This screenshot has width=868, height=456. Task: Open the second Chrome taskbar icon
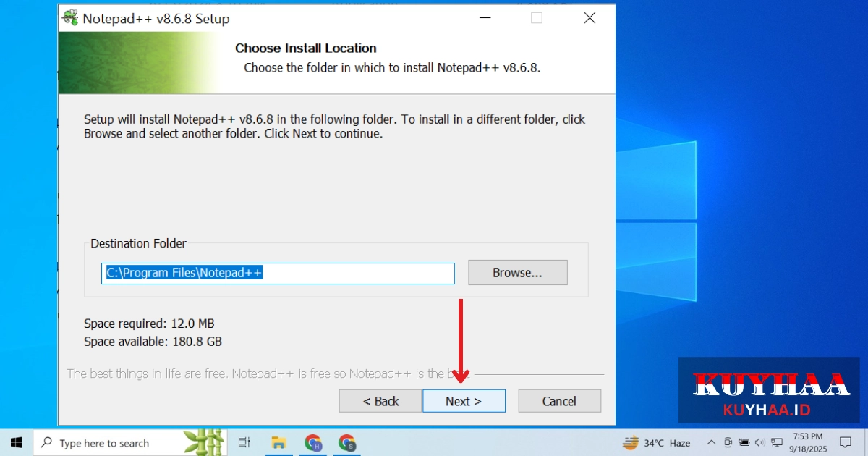[x=347, y=442]
